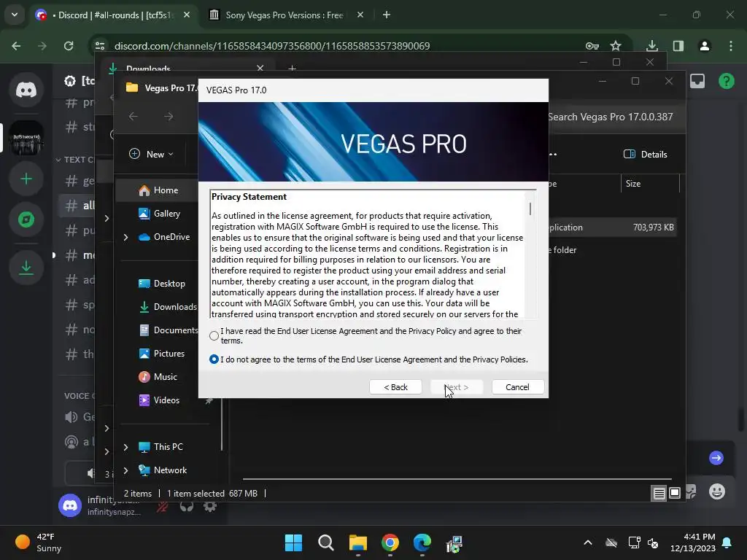Click Add a Server plus icon

click(26, 179)
